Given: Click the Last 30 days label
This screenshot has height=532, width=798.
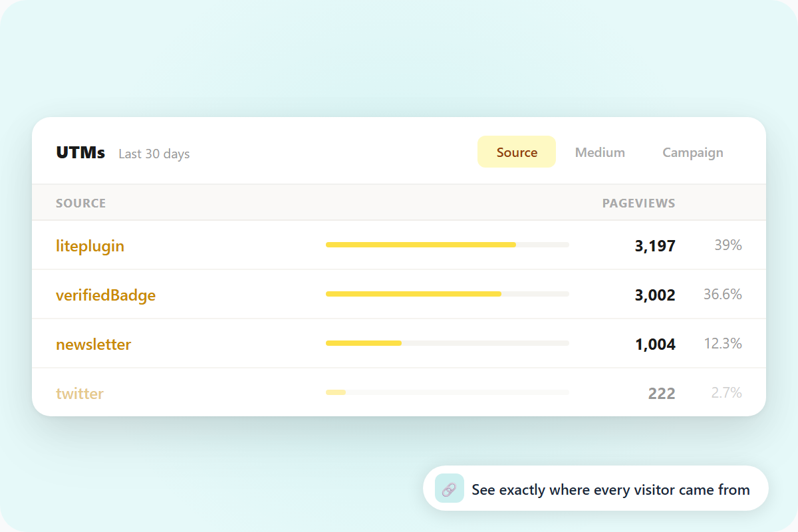Looking at the screenshot, I should click(x=154, y=154).
